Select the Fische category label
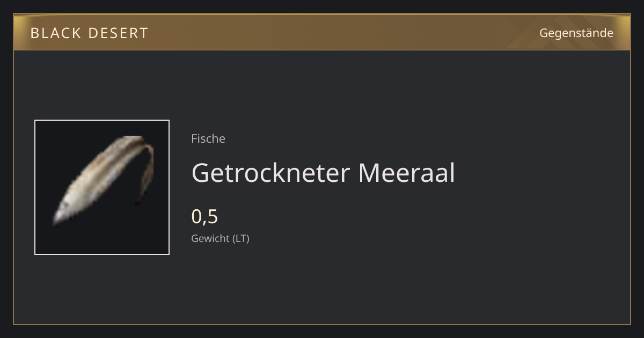644x338 pixels. tap(208, 138)
